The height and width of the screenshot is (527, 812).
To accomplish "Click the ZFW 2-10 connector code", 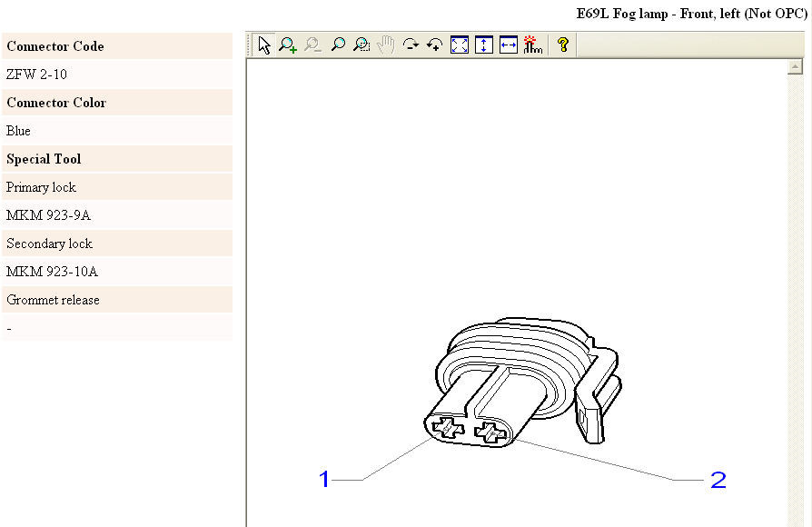I will coord(36,75).
